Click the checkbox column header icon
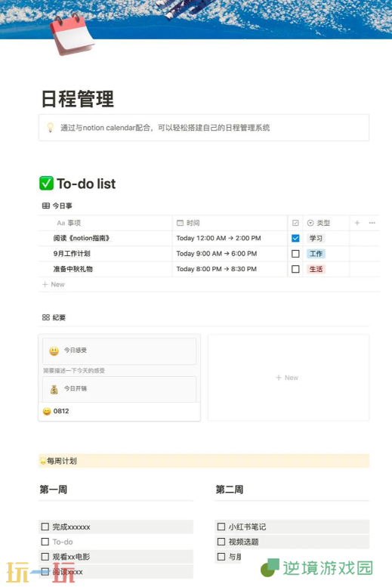The height and width of the screenshot is (587, 392). tap(295, 223)
